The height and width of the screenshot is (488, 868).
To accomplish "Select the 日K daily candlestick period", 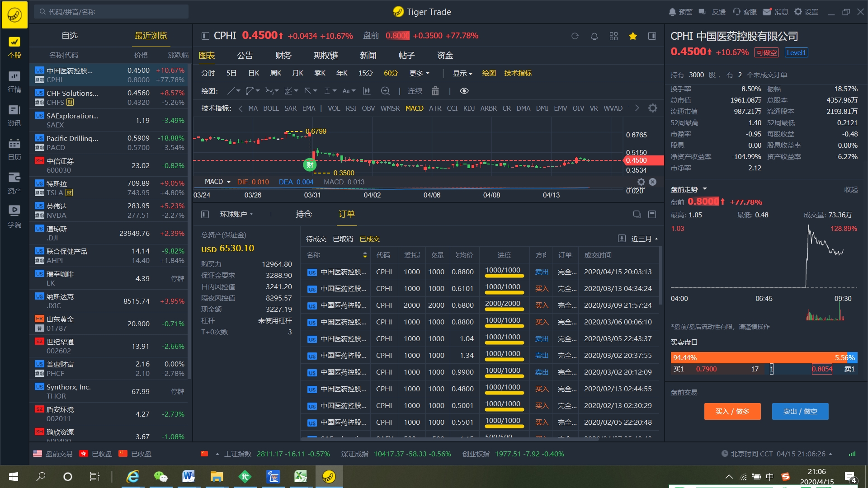I will click(254, 73).
